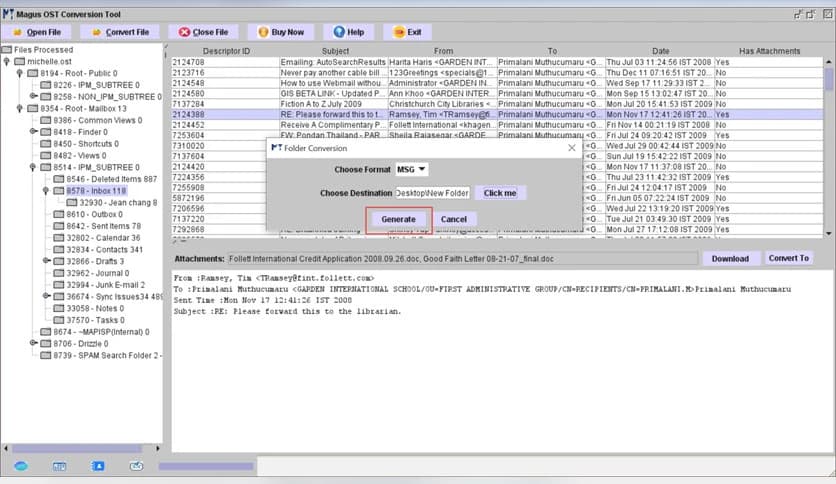Click the Close File toolbar button
This screenshot has height=484, width=836.
(203, 32)
